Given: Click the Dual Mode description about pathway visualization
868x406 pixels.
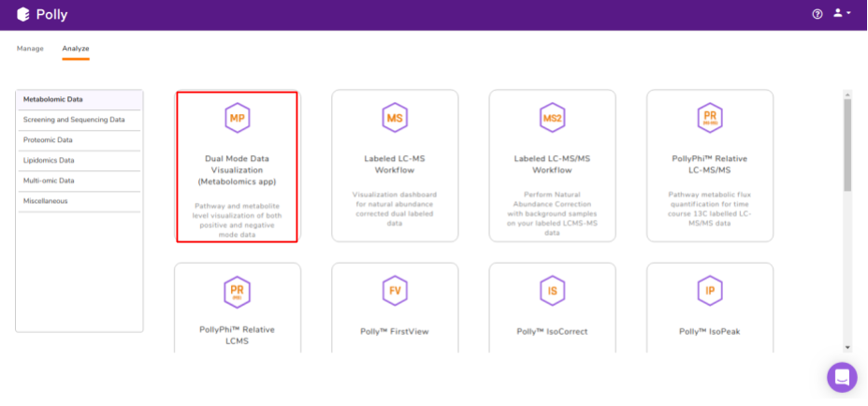Looking at the screenshot, I should (238, 221).
